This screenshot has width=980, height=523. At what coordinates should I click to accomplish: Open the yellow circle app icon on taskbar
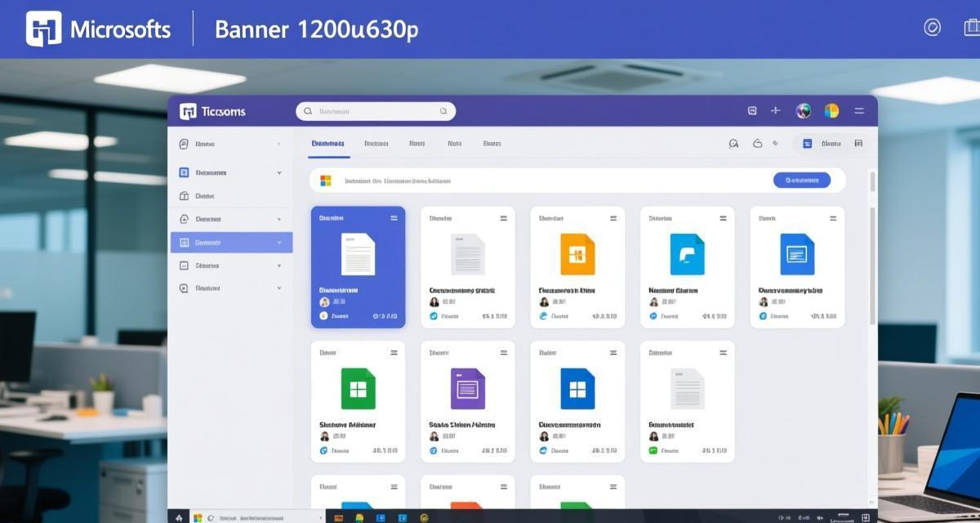[424, 517]
